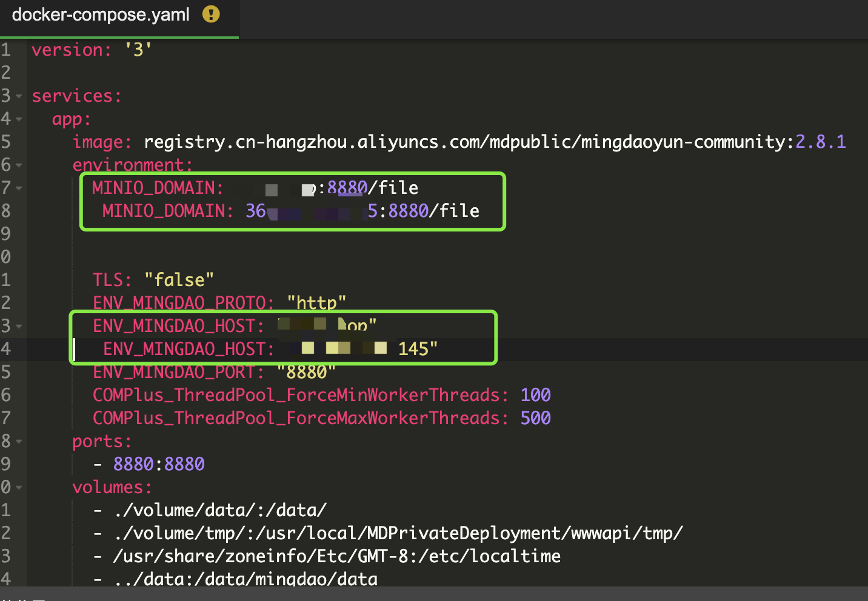Click the ForceMaxWorkerThreads value 500
This screenshot has height=601, width=868.
tap(535, 418)
